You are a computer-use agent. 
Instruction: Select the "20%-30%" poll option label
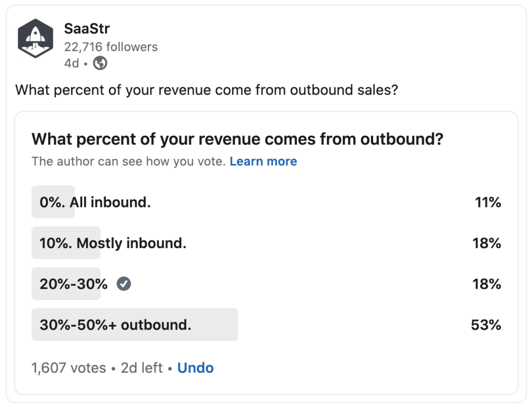click(74, 284)
